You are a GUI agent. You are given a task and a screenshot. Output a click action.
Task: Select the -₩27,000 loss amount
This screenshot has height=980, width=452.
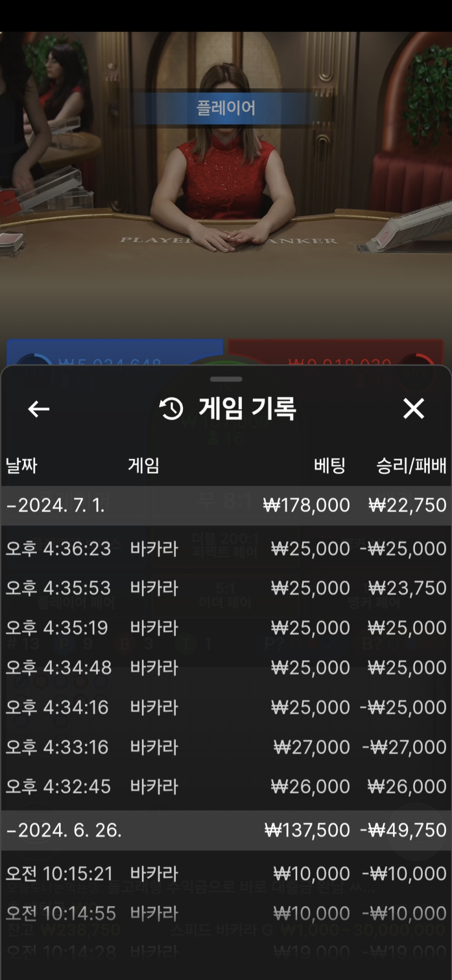click(404, 747)
